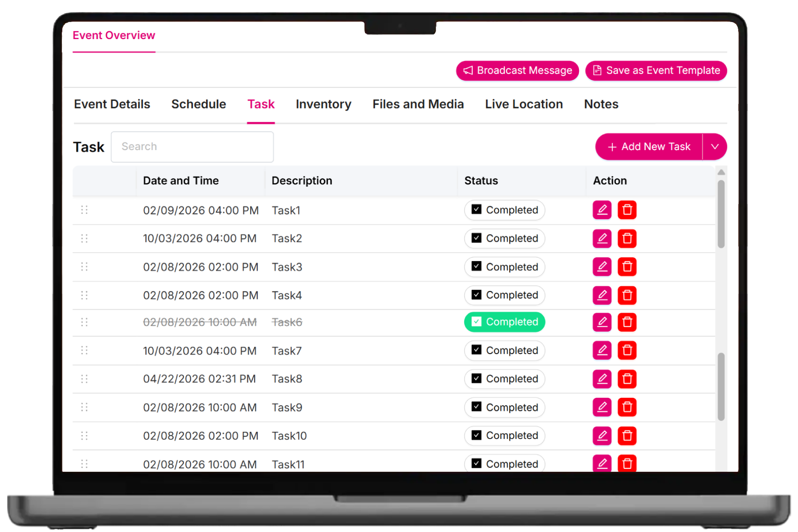The image size is (798, 532).
Task: Click the edit icon for Task6
Action: (602, 322)
